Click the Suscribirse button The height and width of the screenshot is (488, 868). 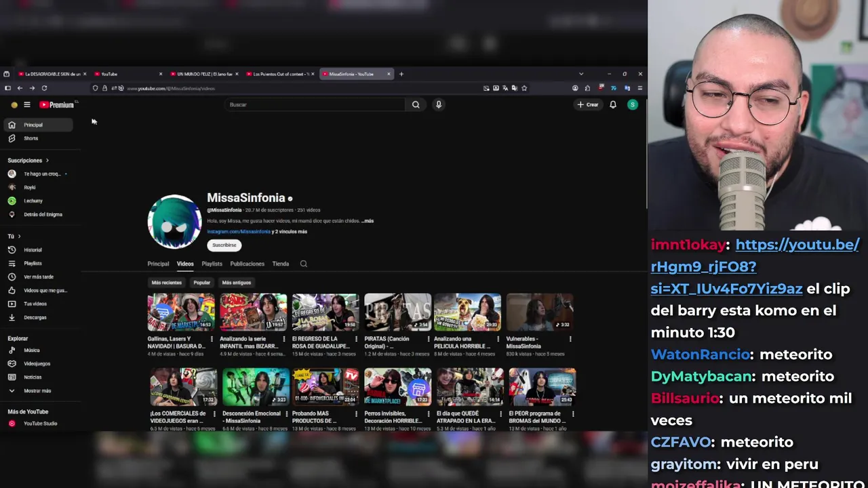224,245
